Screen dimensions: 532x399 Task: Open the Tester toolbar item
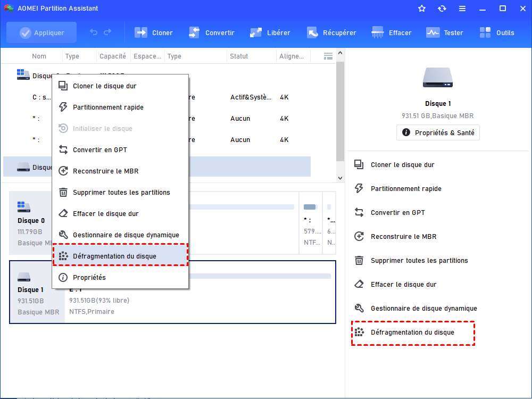point(444,32)
